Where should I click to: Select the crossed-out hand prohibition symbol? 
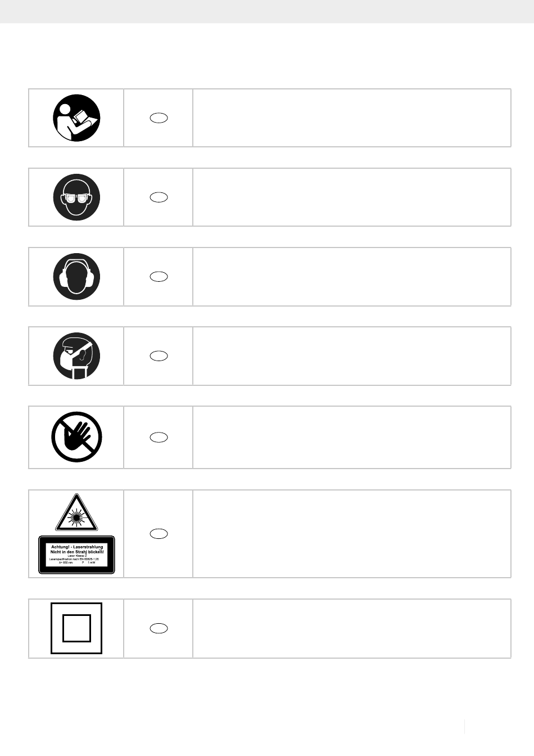click(76, 437)
